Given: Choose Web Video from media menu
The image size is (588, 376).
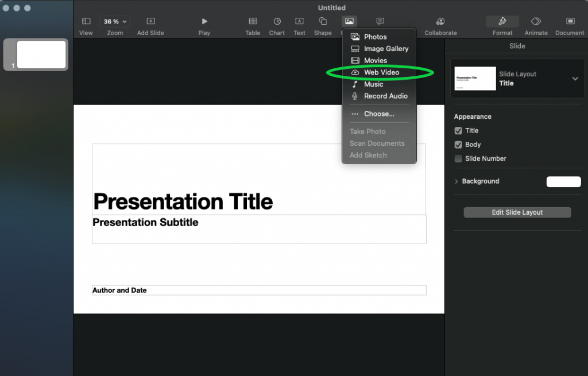Looking at the screenshot, I should click(381, 72).
